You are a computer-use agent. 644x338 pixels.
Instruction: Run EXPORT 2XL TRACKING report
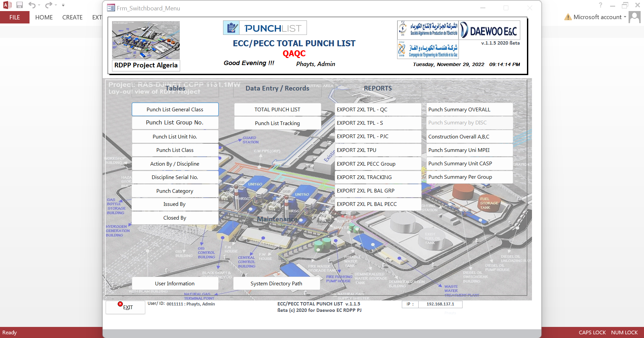[378, 177]
